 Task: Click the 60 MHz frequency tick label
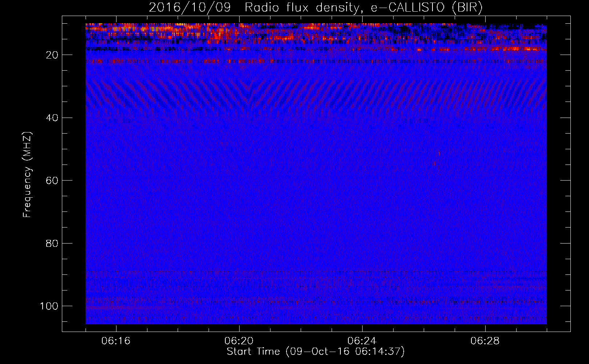pos(52,181)
